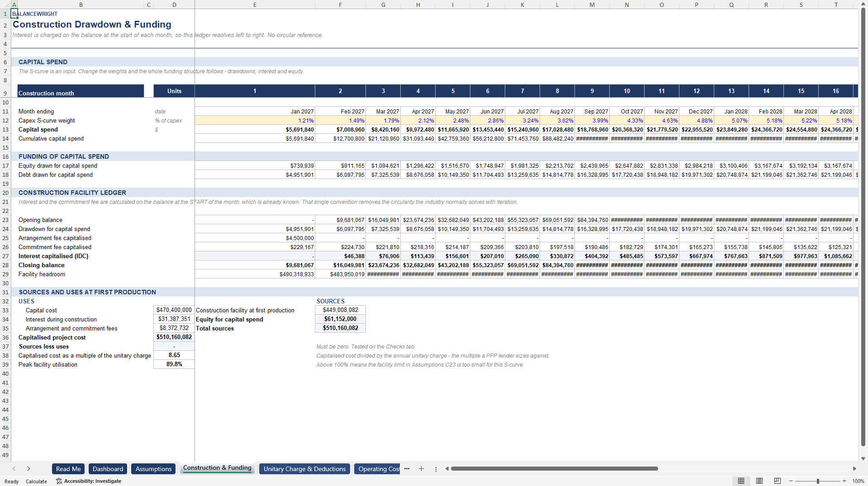868x486 pixels.
Task: Select Apr 2028 month ending cell
Action: [836, 111]
